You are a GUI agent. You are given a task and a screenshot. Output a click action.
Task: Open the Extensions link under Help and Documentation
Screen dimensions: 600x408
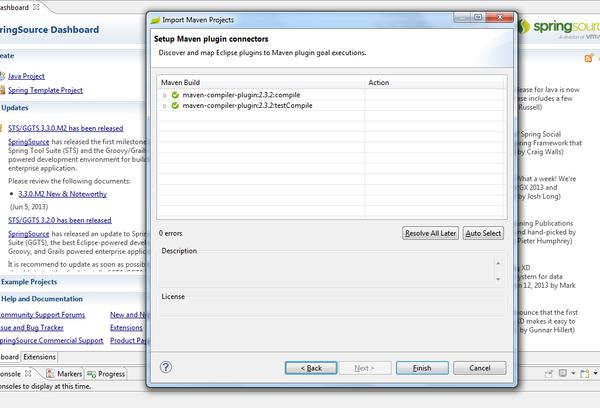pos(126,328)
